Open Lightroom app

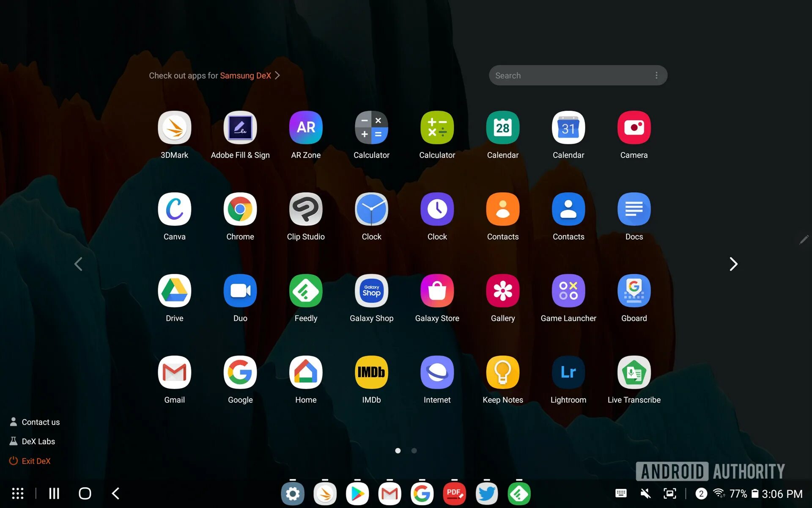coord(568,373)
